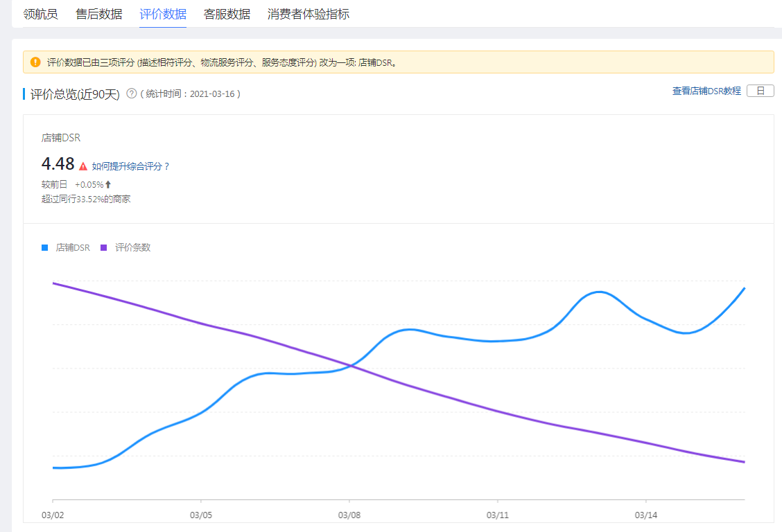The image size is (782, 532).
Task: Click the up arrow icon beside +0.05%
Action: [108, 185]
